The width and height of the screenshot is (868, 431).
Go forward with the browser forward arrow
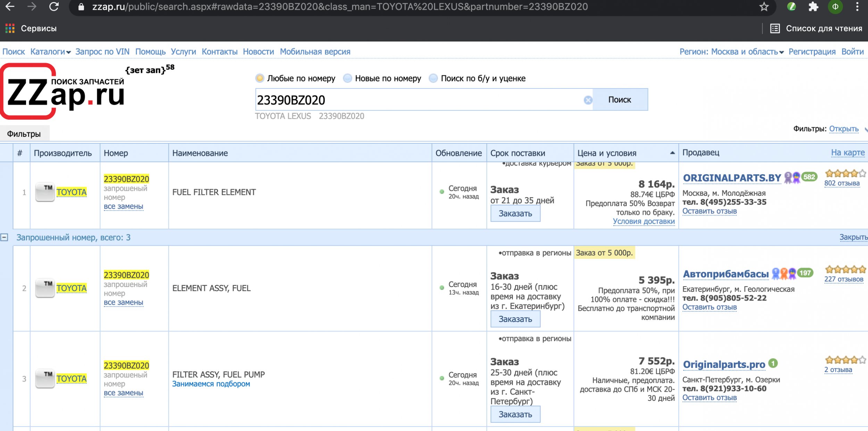tap(32, 7)
